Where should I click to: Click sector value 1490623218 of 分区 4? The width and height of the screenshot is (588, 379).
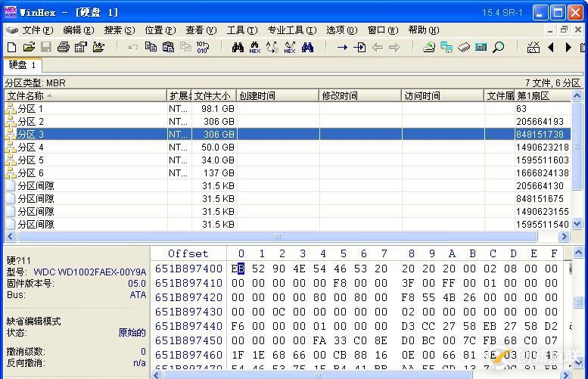coord(543,148)
